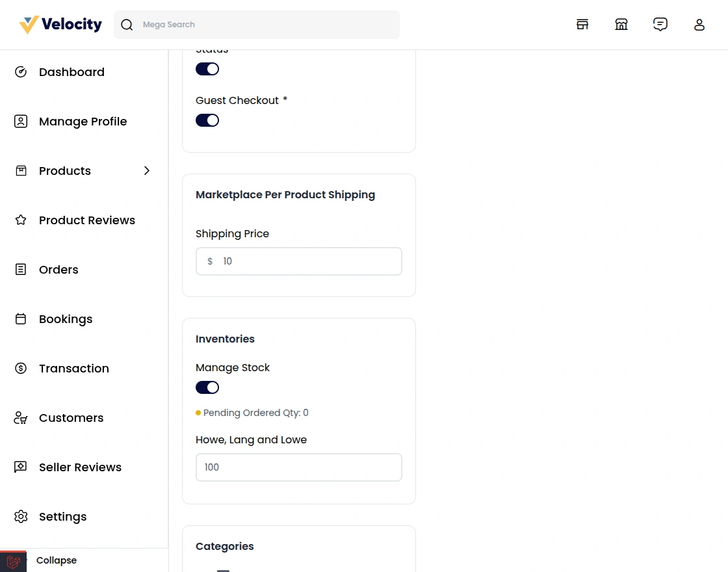Collapse the sidebar via Collapse control
The image size is (728, 572).
[x=57, y=560]
